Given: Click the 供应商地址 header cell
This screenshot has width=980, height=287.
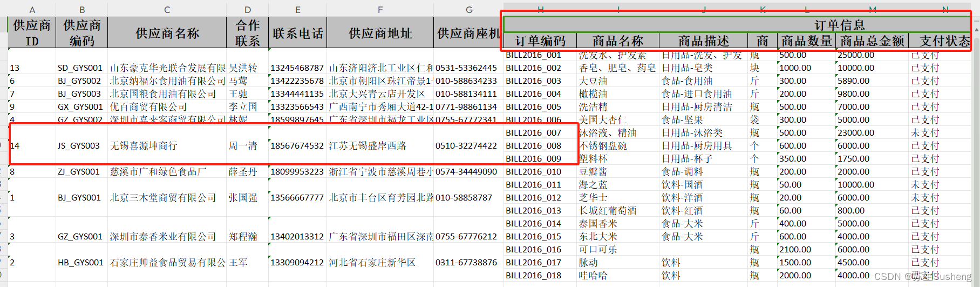Looking at the screenshot, I should [380, 33].
